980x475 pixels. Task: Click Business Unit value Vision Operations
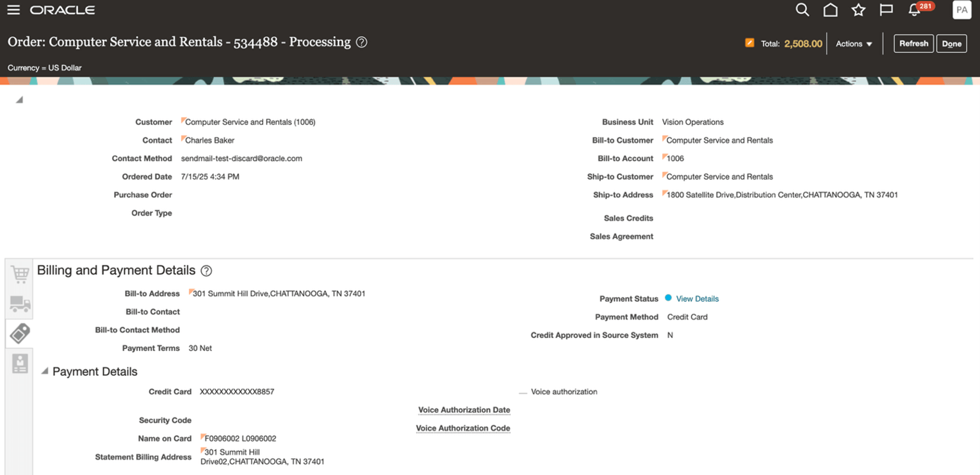click(693, 122)
